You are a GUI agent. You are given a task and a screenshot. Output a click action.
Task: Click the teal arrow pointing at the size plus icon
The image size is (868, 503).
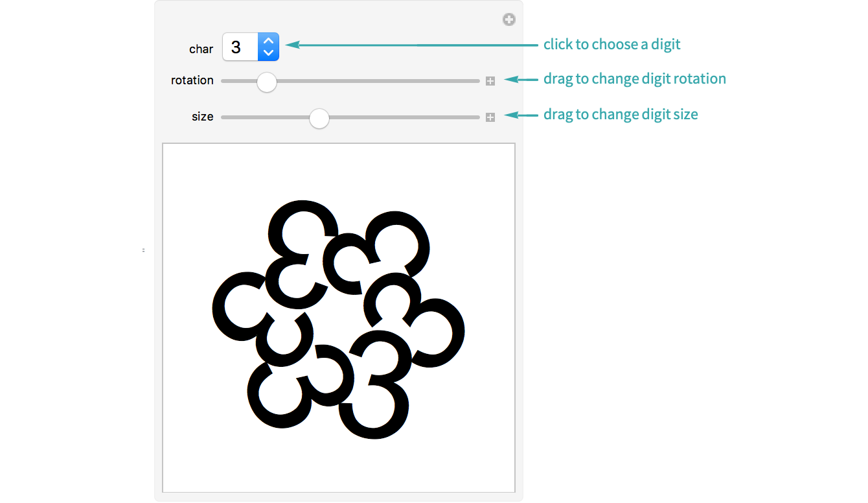[521, 115]
